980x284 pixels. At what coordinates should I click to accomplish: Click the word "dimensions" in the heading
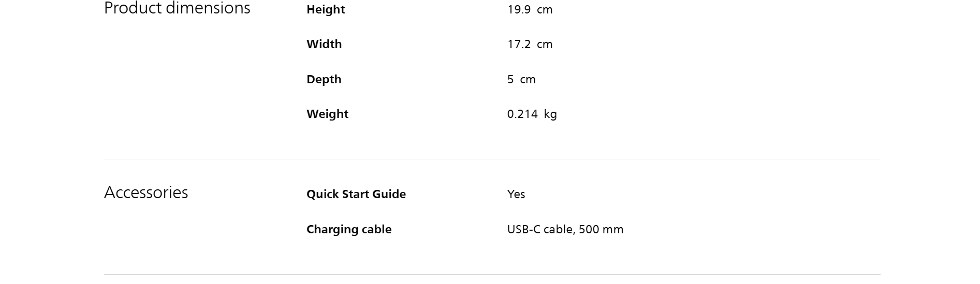coord(208,8)
